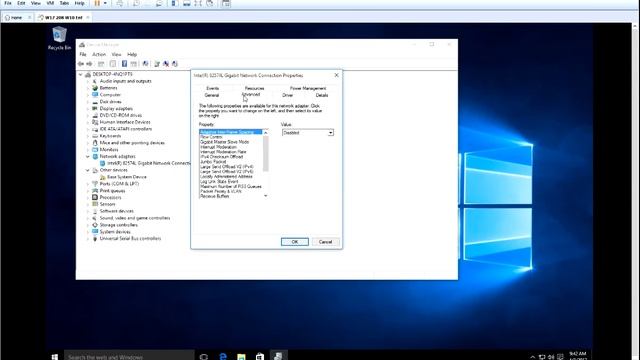640x360 pixels.
Task: Select the Storage controllers icon
Action: tap(95, 225)
